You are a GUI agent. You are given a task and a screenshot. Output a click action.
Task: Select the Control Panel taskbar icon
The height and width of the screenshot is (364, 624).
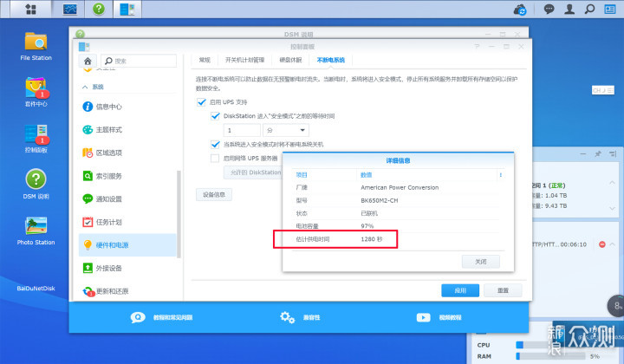coord(127,9)
